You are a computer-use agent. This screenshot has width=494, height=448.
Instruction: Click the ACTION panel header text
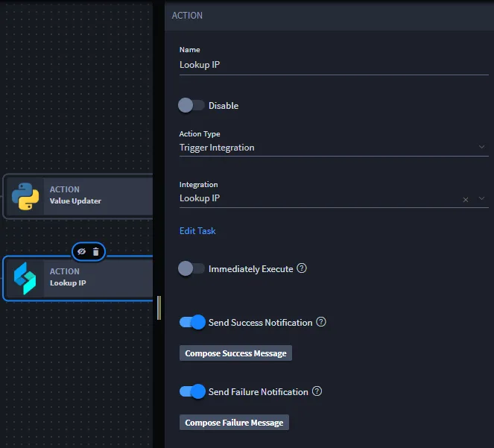pyautogui.click(x=187, y=16)
